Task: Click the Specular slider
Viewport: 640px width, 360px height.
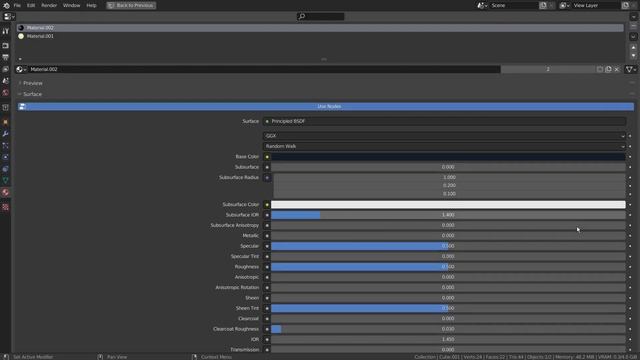Action: coord(448,246)
